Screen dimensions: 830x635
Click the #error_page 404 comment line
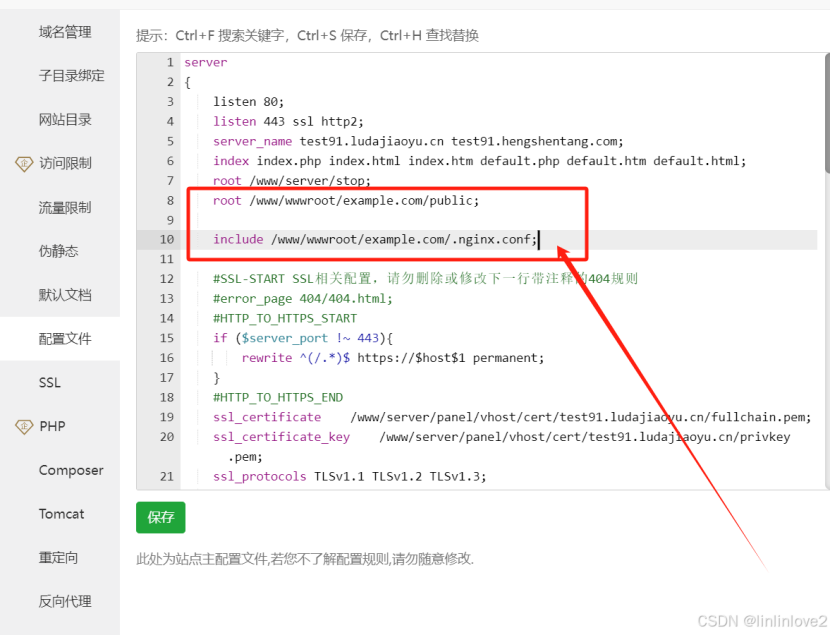click(303, 299)
